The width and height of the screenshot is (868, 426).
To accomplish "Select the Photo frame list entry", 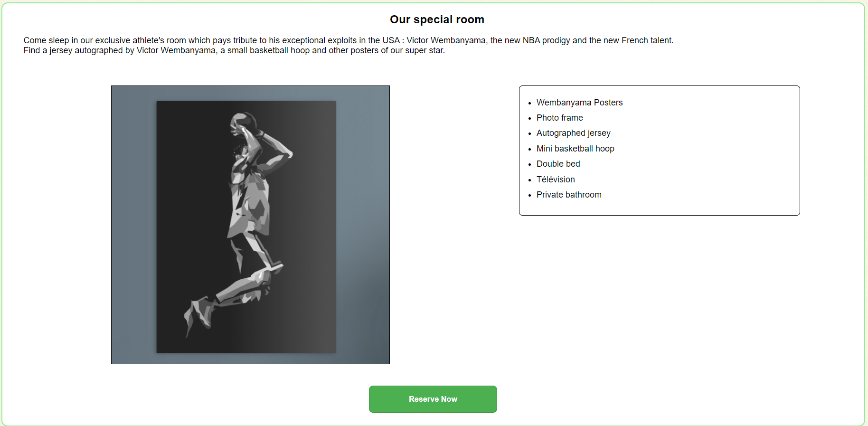I will (x=559, y=118).
